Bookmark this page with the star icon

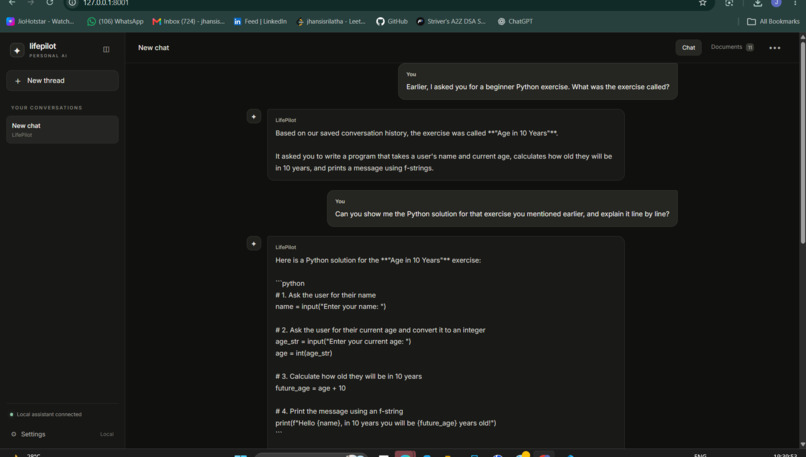click(x=702, y=3)
